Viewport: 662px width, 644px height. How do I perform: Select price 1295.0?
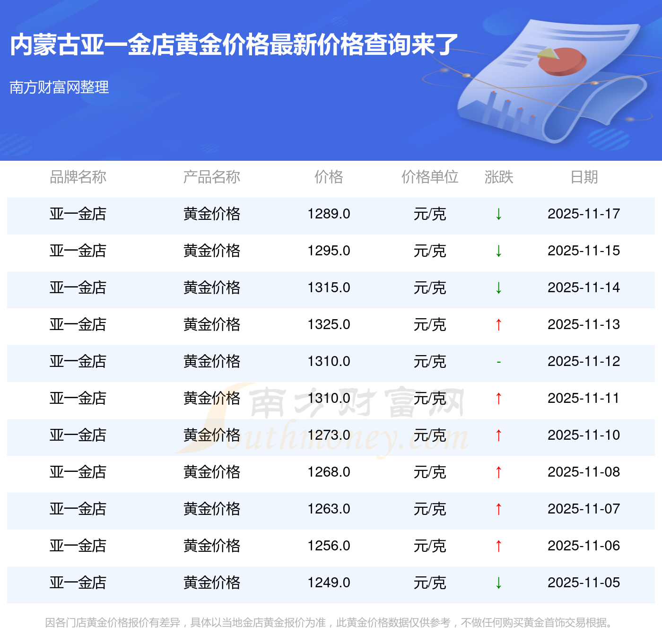point(329,251)
